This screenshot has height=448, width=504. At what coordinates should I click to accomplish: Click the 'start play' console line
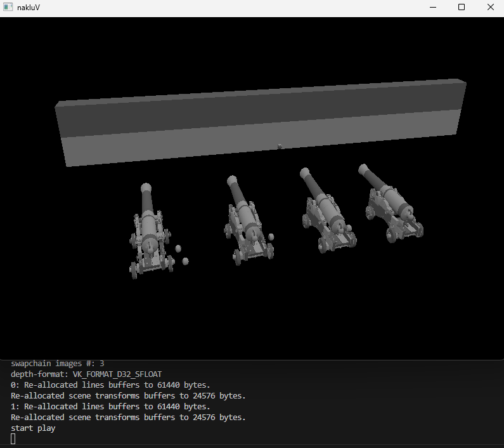point(33,428)
